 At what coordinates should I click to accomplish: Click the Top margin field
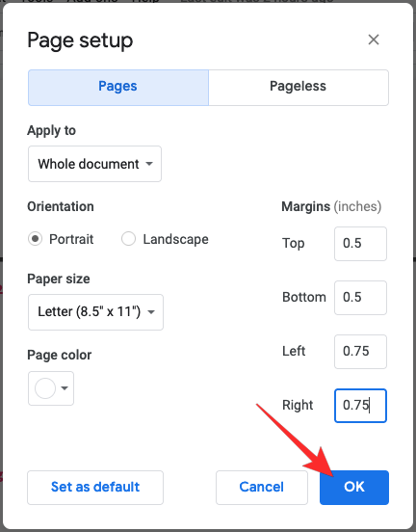click(x=360, y=244)
